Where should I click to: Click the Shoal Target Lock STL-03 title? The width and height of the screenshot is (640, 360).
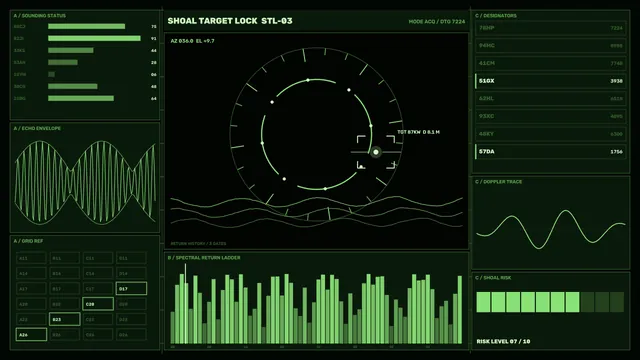230,21
